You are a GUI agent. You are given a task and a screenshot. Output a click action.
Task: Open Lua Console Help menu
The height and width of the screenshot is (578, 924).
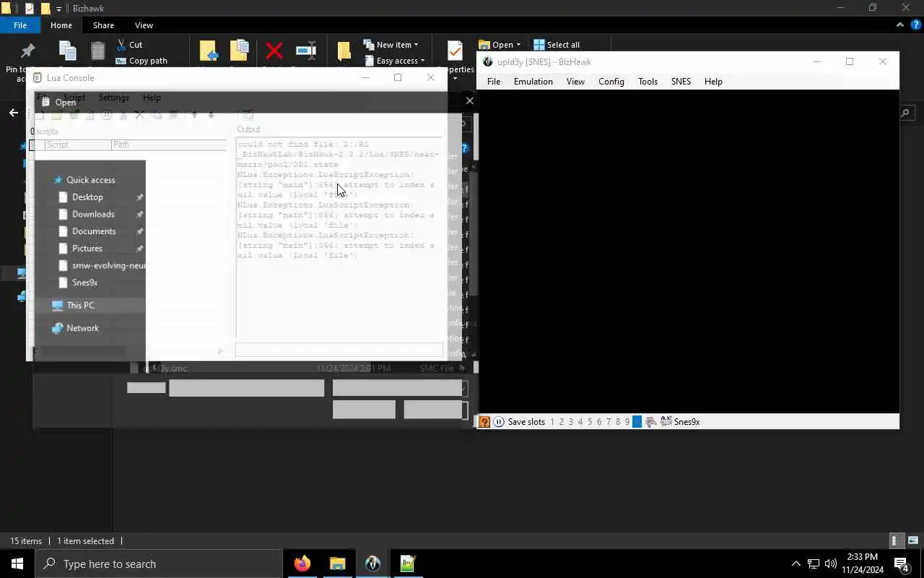[152, 98]
